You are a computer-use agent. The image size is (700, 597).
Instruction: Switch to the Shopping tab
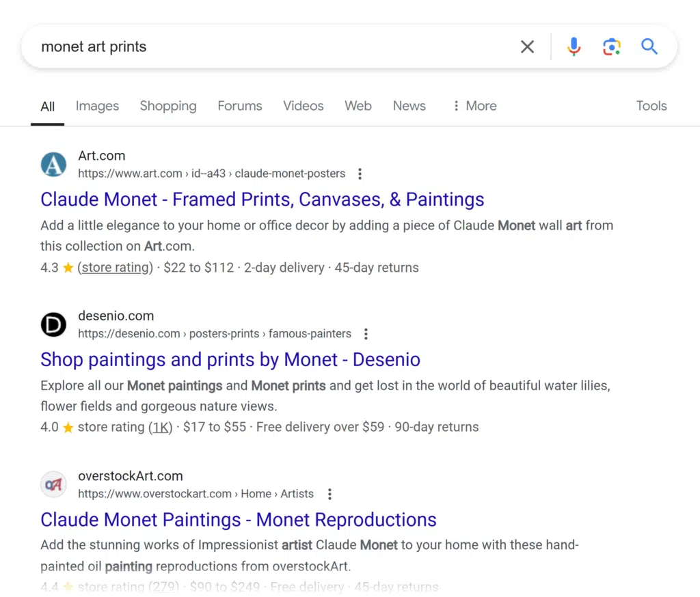tap(168, 106)
